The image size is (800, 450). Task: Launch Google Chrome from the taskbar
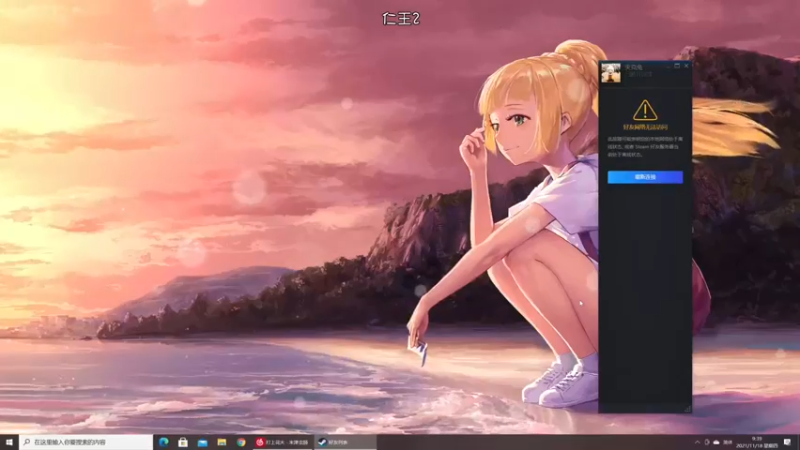[x=241, y=442]
